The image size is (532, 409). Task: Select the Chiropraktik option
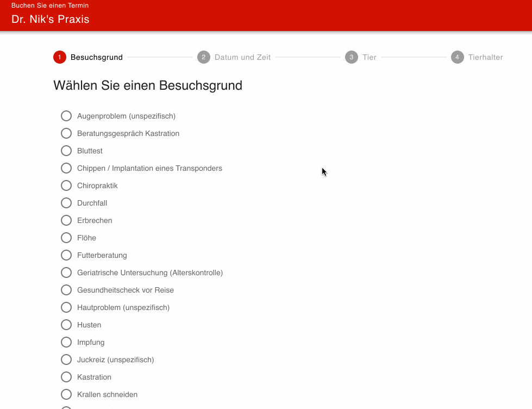(x=66, y=185)
